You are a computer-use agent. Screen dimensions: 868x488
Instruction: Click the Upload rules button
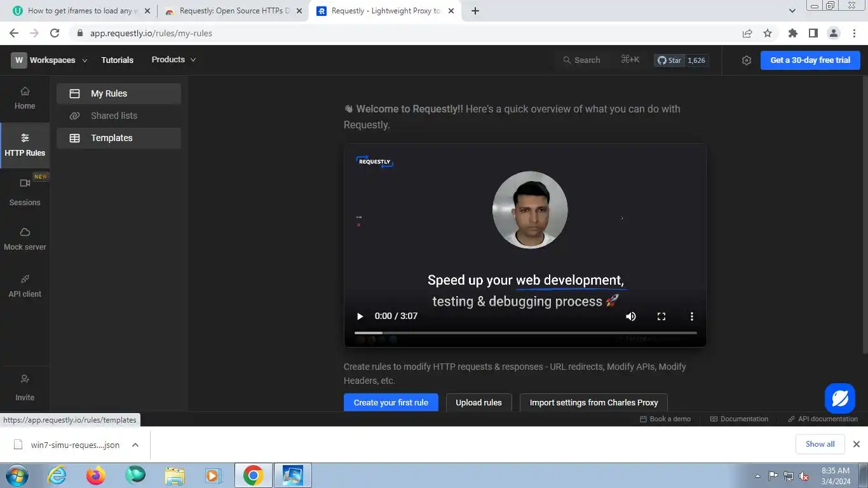[478, 402]
